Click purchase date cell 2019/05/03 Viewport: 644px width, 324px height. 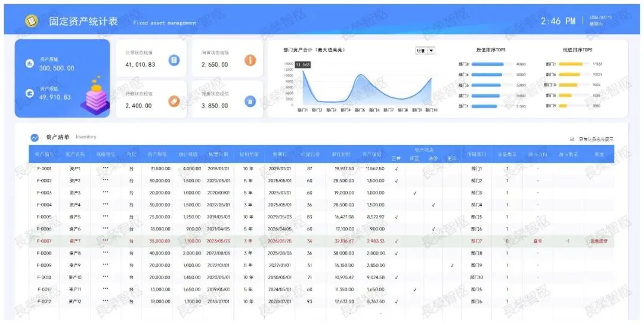218,217
